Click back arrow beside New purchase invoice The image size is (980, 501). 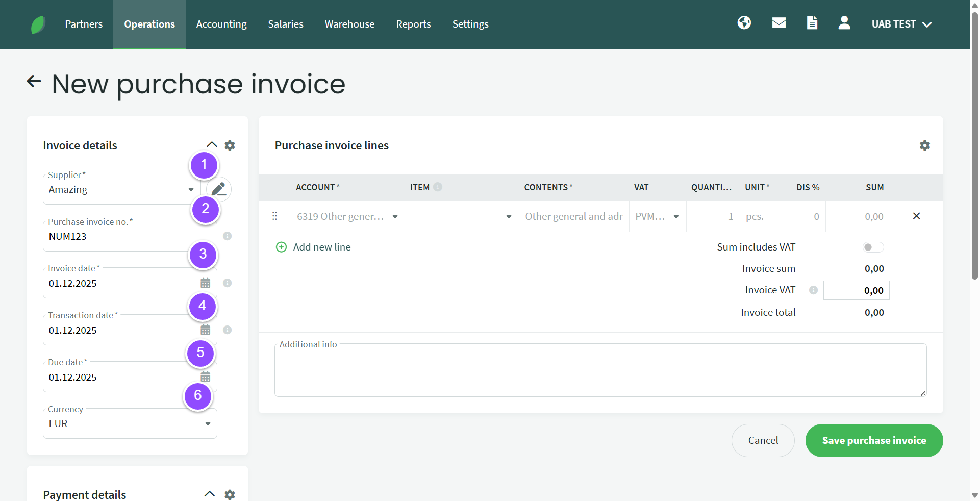click(34, 82)
